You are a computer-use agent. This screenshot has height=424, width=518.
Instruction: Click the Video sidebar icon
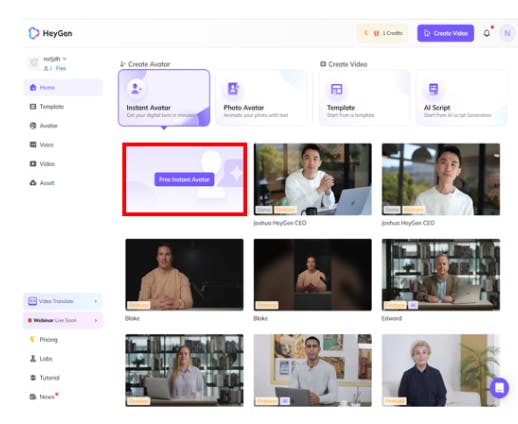pyautogui.click(x=33, y=164)
